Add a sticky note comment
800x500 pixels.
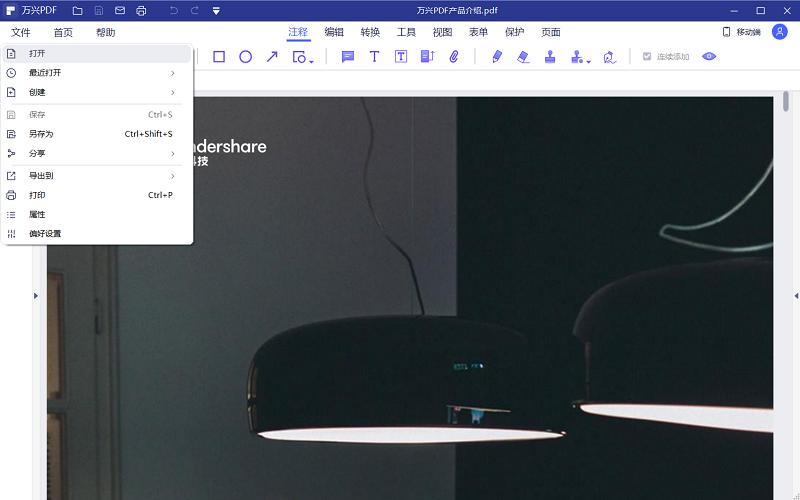click(x=348, y=57)
